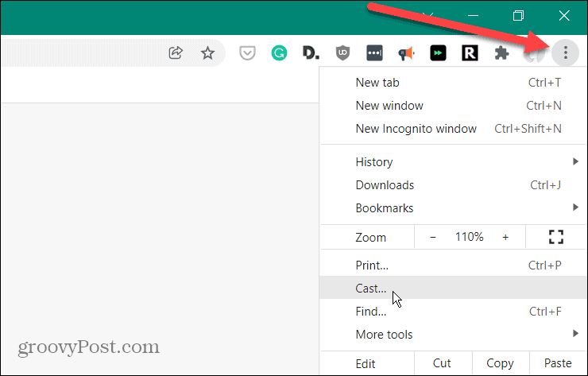588x376 pixels.
Task: Open the Grammarly extension icon
Action: [x=279, y=53]
